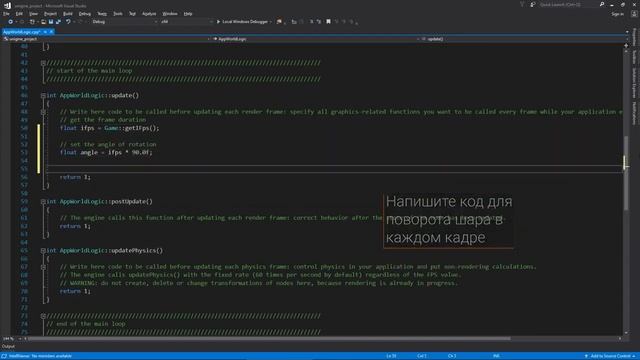The height and width of the screenshot is (360, 640).
Task: Click Sign in link
Action: [x=617, y=14]
